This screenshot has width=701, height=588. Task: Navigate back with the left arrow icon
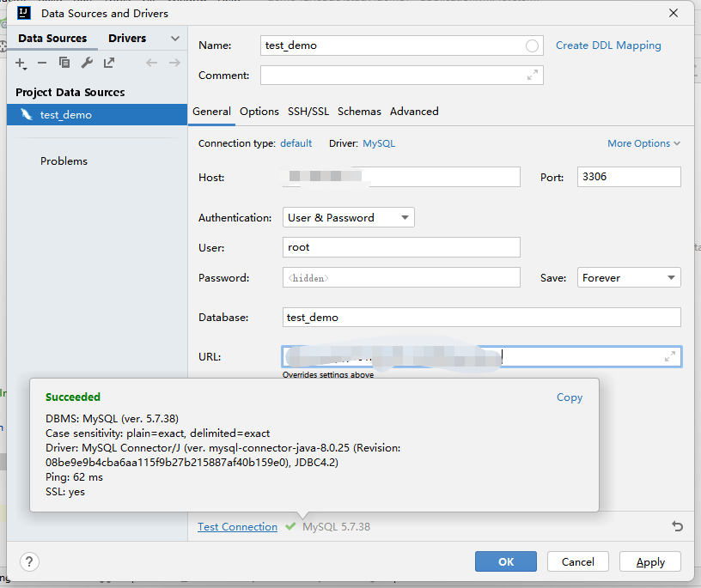[x=152, y=63]
